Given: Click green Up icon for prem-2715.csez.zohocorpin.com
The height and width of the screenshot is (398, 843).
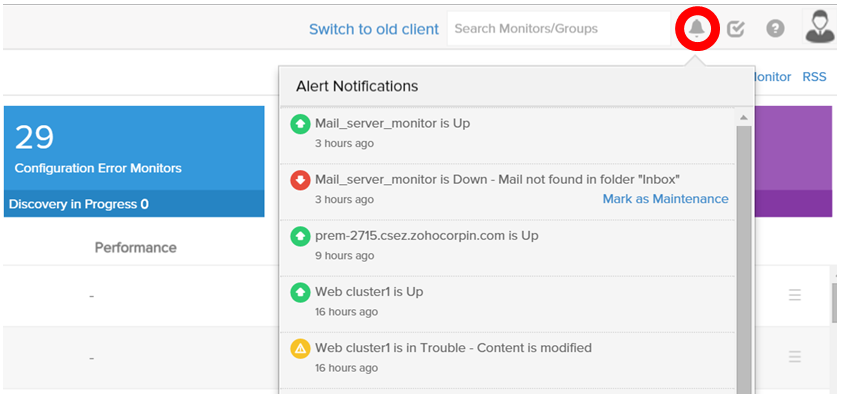Looking at the screenshot, I should coord(300,236).
